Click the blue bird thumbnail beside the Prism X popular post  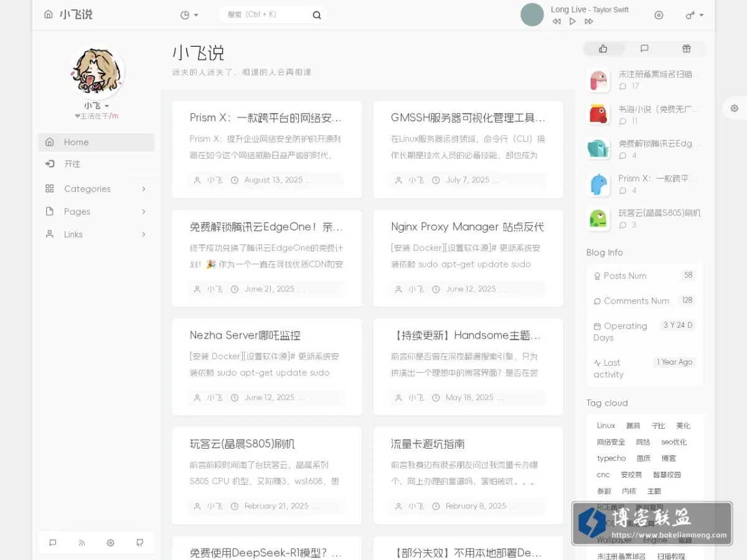pos(599,184)
